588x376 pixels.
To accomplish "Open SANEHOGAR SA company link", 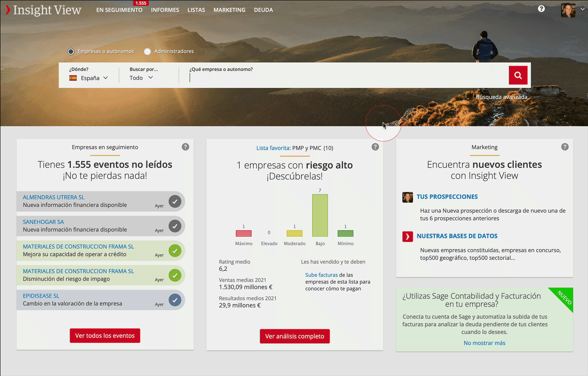I will [43, 222].
